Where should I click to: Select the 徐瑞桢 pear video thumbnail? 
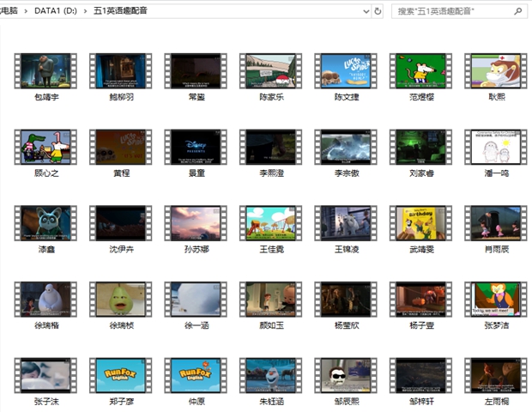[121, 300]
